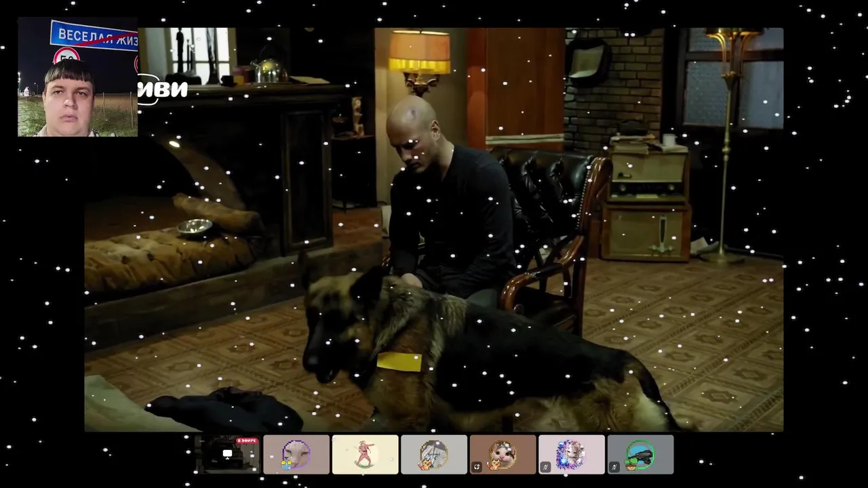Image resolution: width=868 pixels, height=488 pixels.
Task: Select the brown participant tile with the cat avatar
Action: (x=502, y=454)
